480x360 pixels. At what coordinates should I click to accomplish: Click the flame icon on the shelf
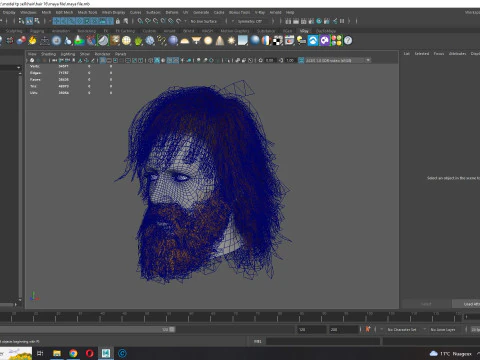point(32,41)
